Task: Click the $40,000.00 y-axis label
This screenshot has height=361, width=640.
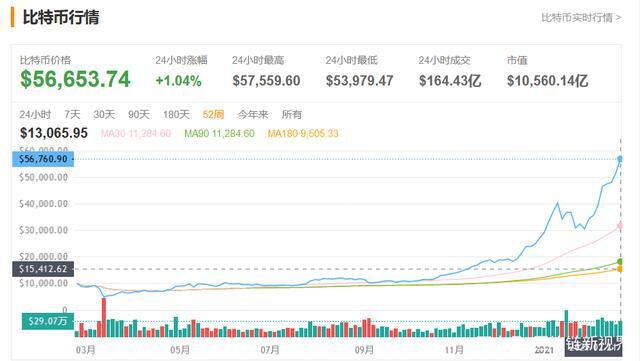Action: coord(43,204)
